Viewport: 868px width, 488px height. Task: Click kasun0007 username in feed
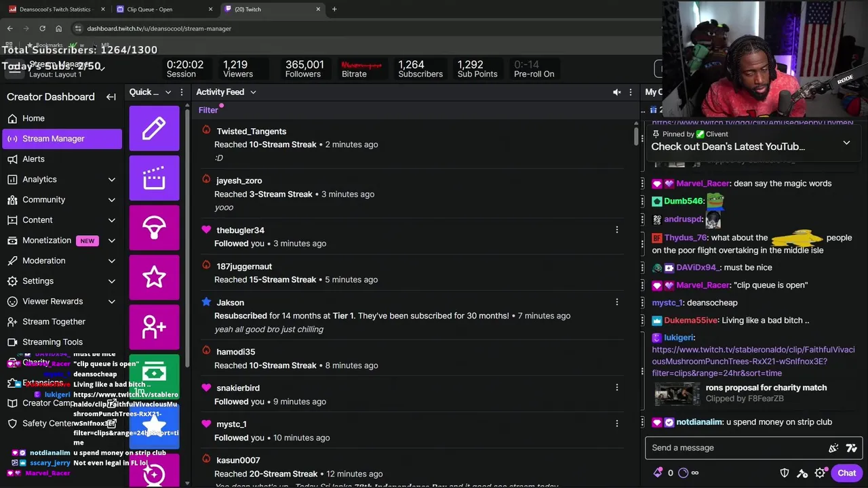[238, 460]
